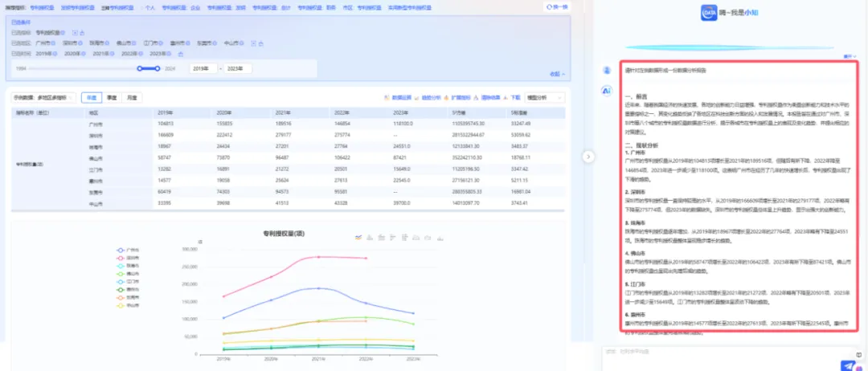Click the first chart type icon above chart
868x371 pixels.
[x=358, y=237]
